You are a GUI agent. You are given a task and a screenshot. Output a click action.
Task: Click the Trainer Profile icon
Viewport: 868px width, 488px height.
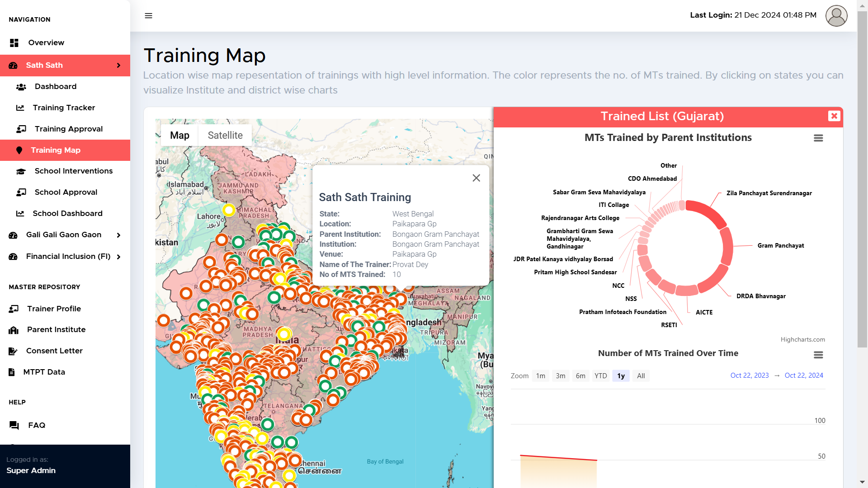[14, 309]
